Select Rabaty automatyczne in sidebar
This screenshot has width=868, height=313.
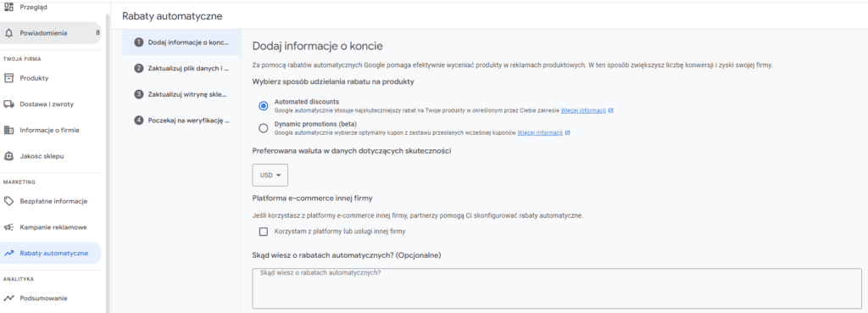(51, 253)
